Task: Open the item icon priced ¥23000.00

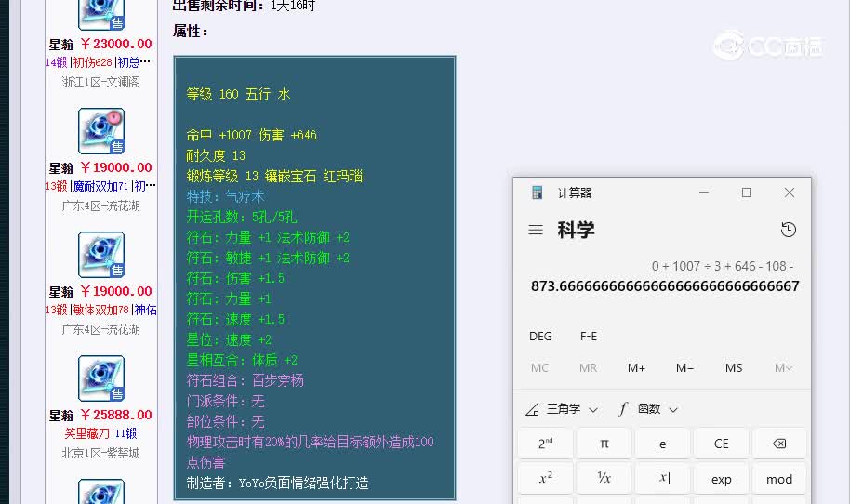Action: (101, 14)
